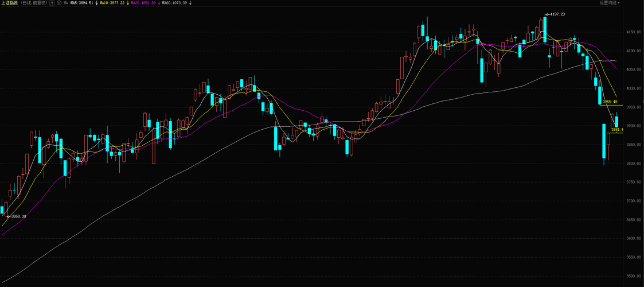Select the 3658.38 low price marker
This screenshot has width=644, height=287.
17,216
